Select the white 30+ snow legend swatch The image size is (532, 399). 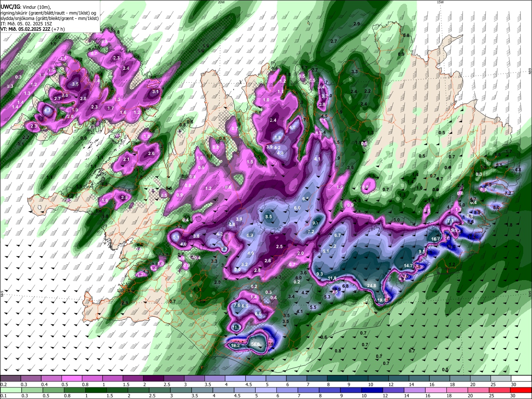click(x=522, y=378)
